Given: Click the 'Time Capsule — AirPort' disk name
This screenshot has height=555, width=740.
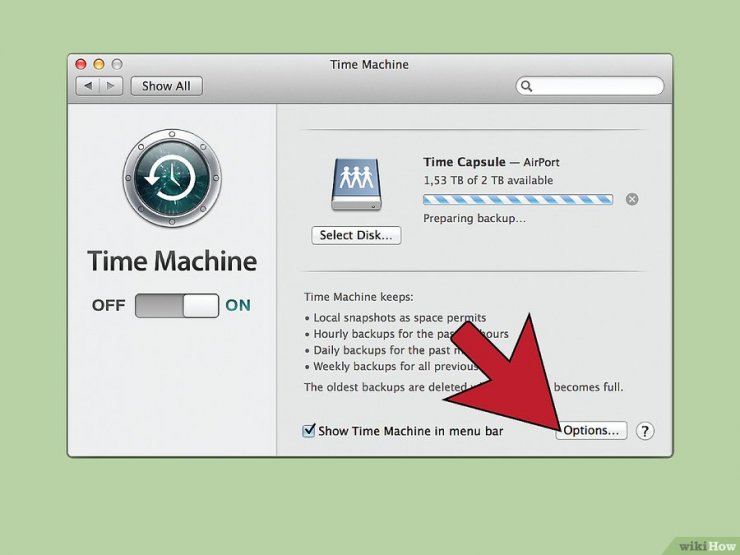Looking at the screenshot, I should [x=491, y=162].
